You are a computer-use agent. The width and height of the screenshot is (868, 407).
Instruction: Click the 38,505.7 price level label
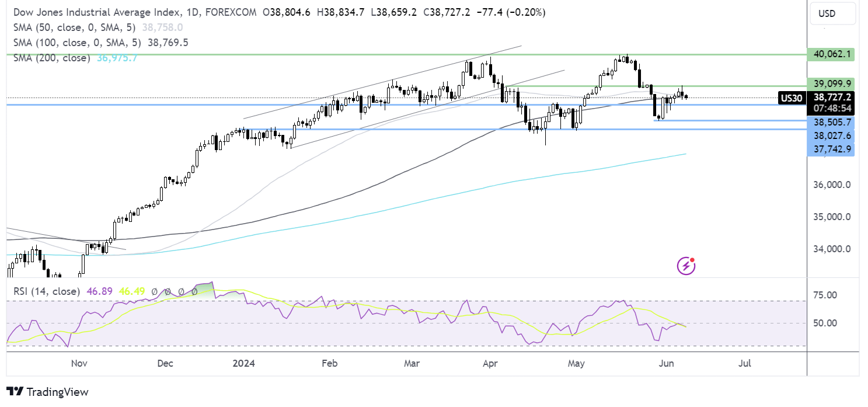click(x=831, y=122)
